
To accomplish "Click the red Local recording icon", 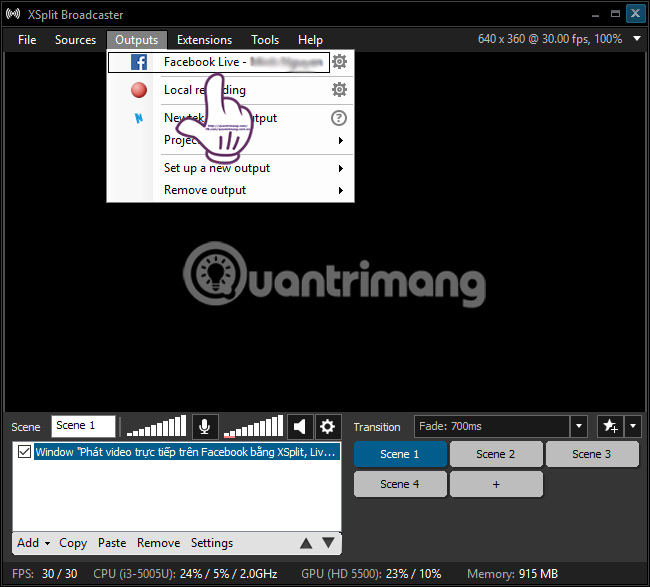I will [x=139, y=90].
